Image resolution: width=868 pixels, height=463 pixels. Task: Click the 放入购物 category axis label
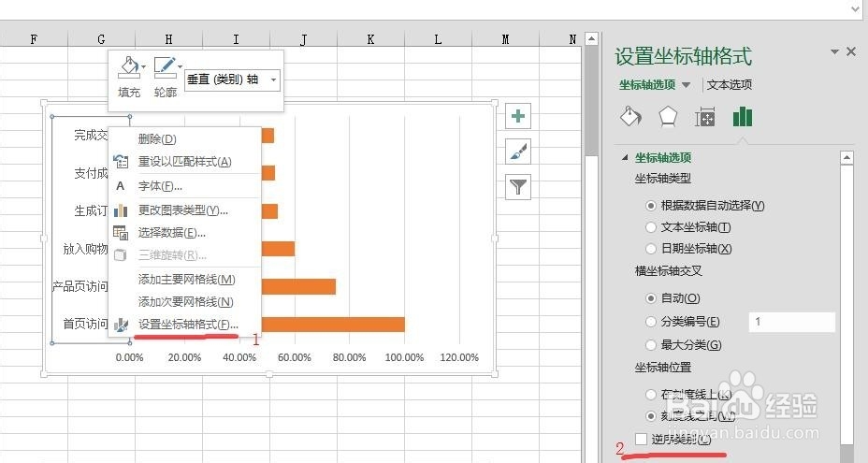point(85,249)
